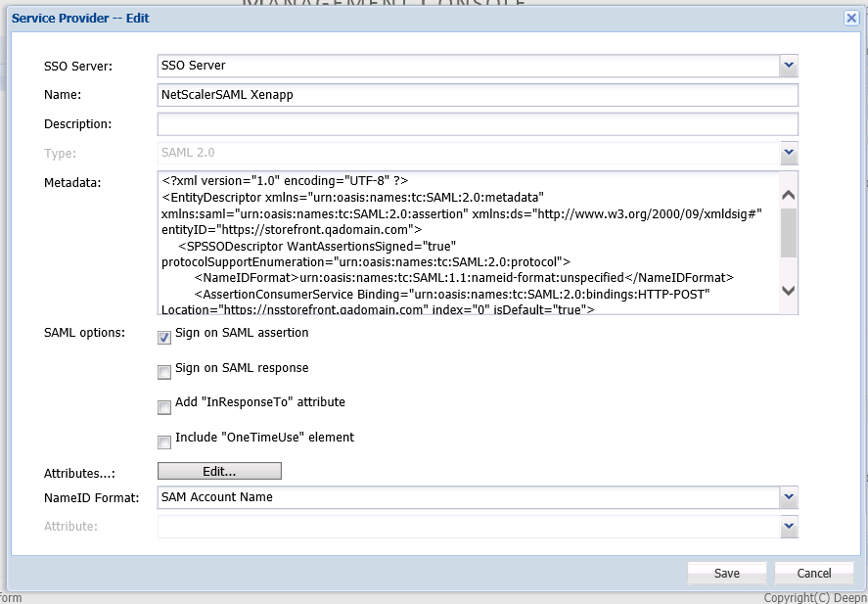Tick the Add "InResponseTo" attribute checkbox
Viewport: 868px width, 604px height.
pyautogui.click(x=164, y=407)
